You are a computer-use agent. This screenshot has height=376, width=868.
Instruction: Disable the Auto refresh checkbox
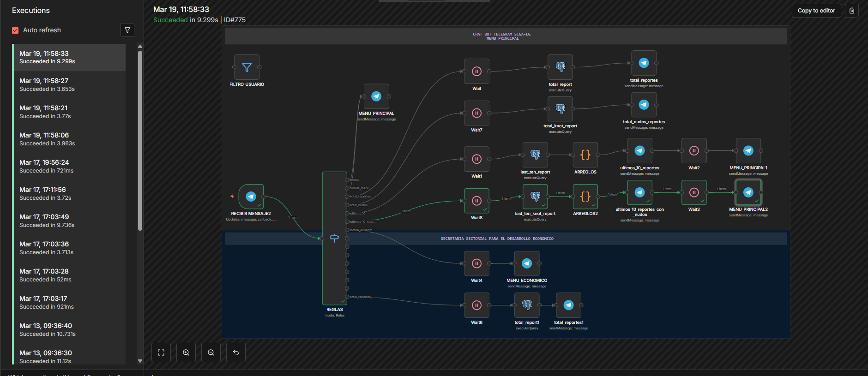[x=15, y=30]
